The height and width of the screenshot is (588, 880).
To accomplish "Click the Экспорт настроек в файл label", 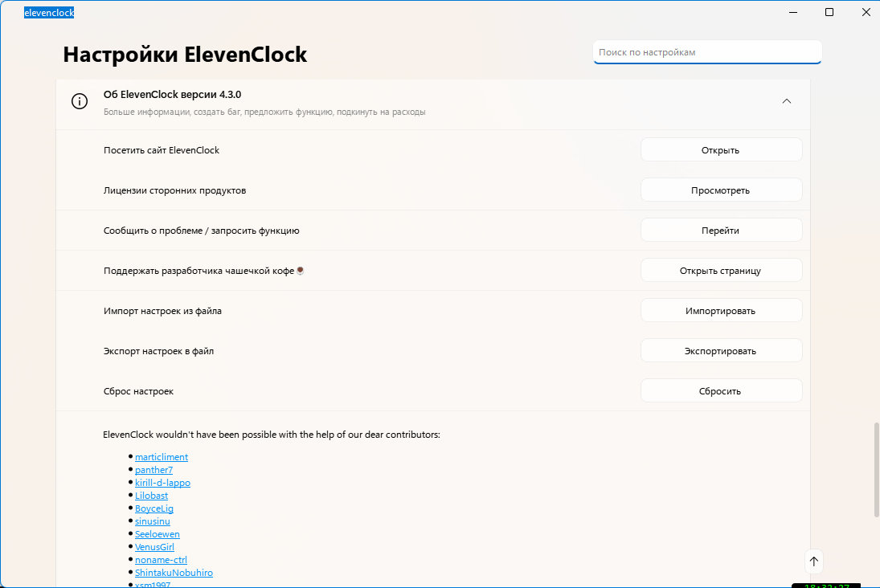I will 158,351.
